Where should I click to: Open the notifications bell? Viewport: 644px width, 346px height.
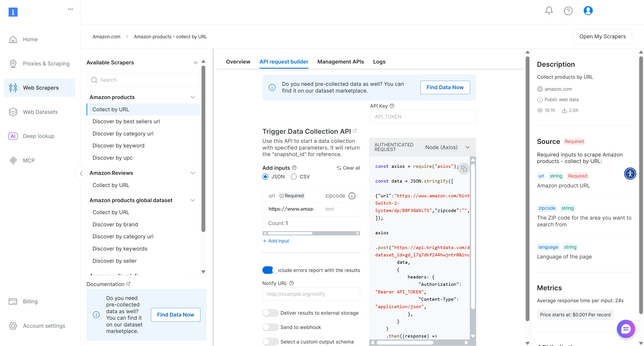tap(549, 11)
